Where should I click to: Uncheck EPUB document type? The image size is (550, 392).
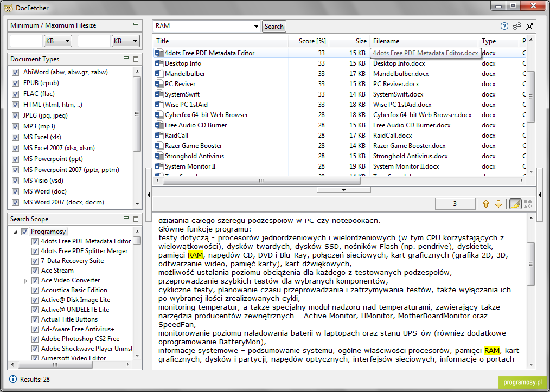pos(15,83)
